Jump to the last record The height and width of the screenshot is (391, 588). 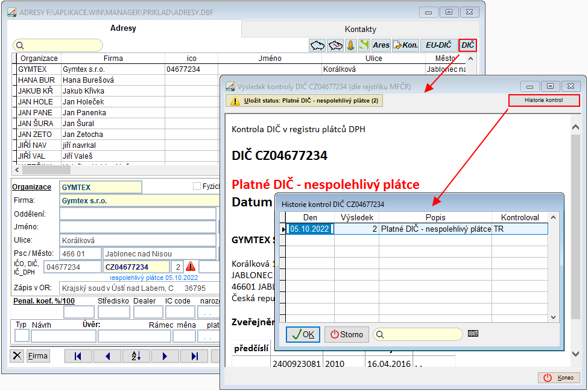tap(194, 356)
